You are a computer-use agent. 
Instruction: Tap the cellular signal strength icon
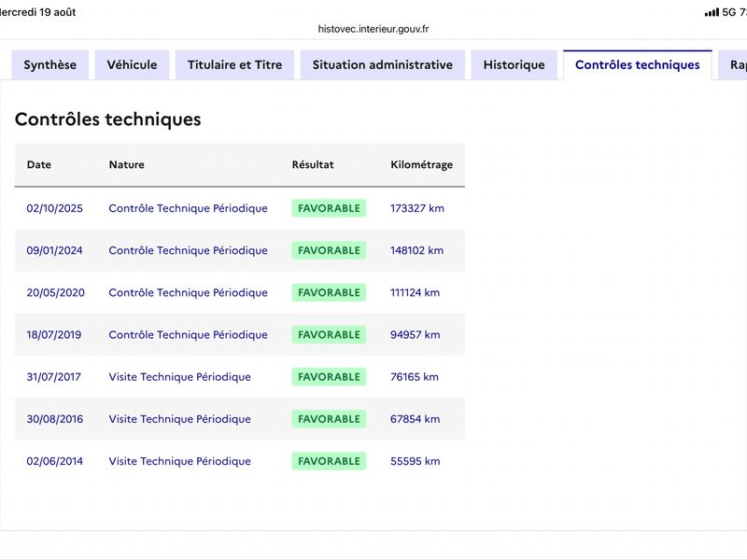point(712,12)
